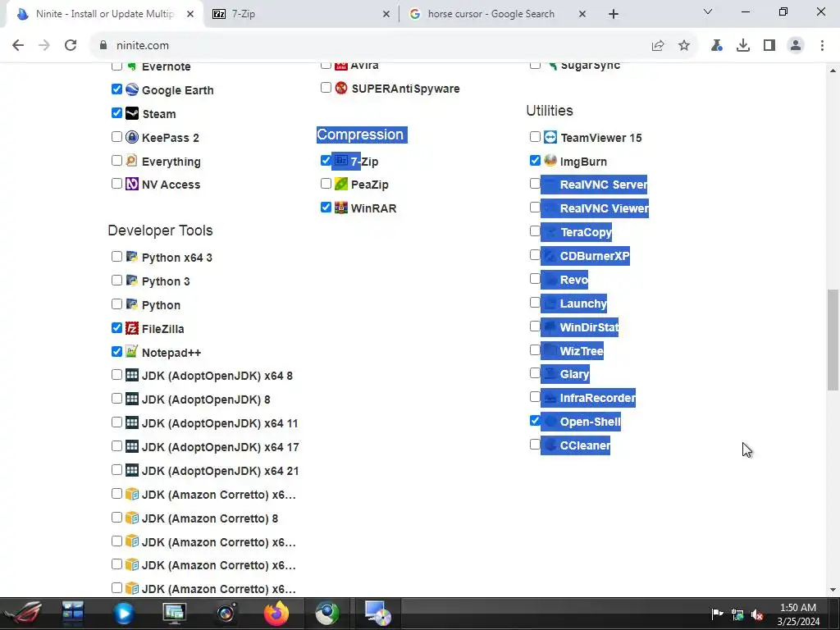Click the blue play button taskbar icon
Viewport: 840px width, 630px height.
(123, 614)
